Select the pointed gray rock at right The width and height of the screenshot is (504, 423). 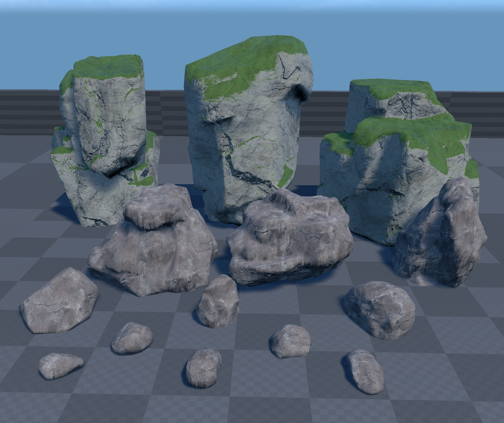tap(441, 239)
